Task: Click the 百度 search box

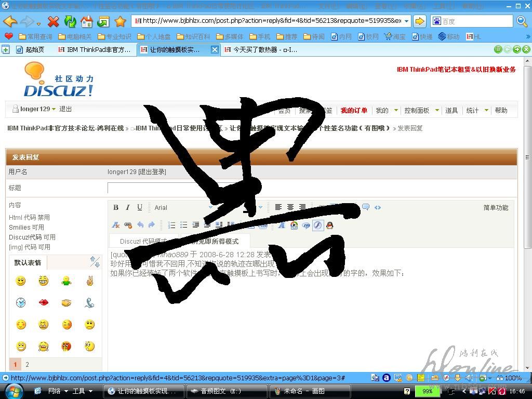Action: [472, 21]
